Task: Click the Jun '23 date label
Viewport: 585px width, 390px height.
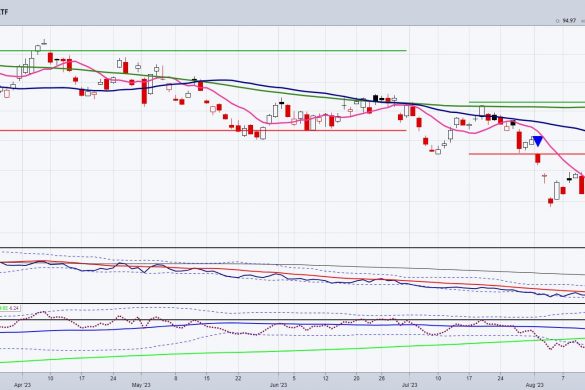Action: click(x=278, y=385)
